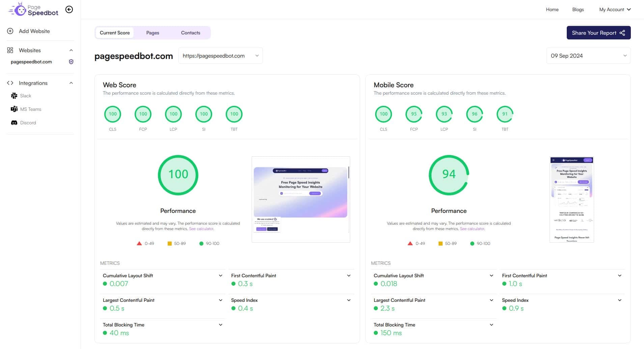Click the Web Score CLS gauge showing 100
Viewport: 644px width, 349px height.
coord(113,114)
